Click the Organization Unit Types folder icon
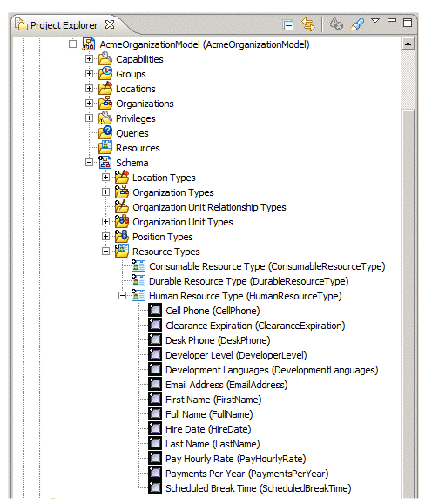 122,221
